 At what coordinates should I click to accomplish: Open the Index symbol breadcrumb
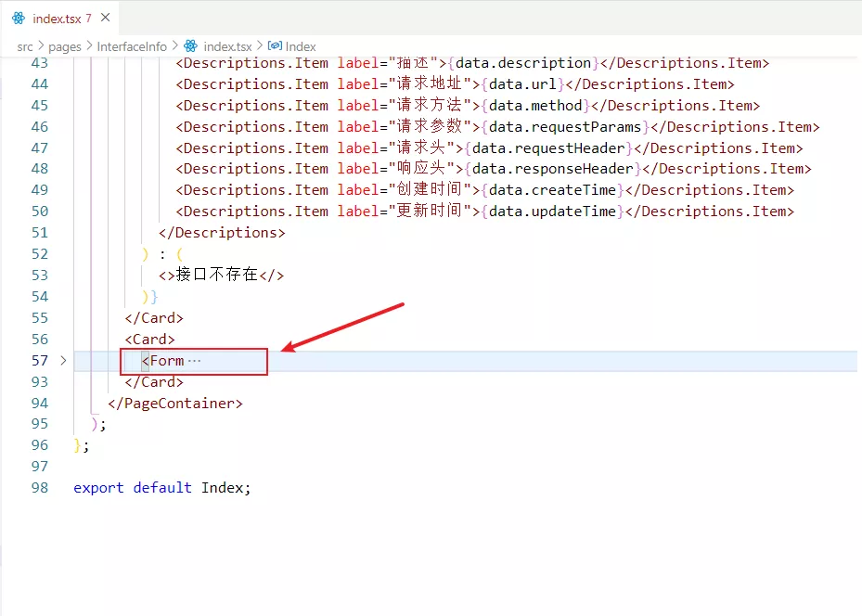point(301,46)
